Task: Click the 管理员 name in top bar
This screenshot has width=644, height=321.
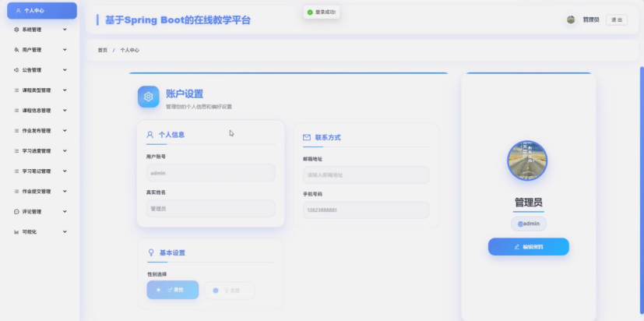Action: (x=591, y=19)
